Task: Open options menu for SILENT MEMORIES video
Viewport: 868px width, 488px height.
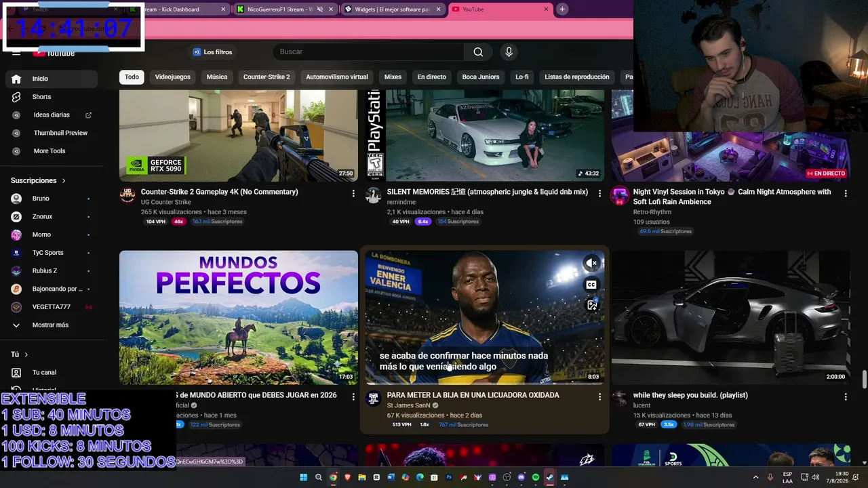Action: coord(599,193)
